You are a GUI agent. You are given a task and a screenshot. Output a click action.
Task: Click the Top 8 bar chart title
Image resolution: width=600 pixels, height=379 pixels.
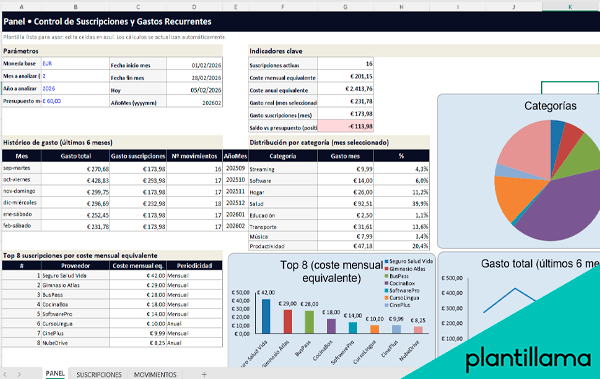point(331,271)
